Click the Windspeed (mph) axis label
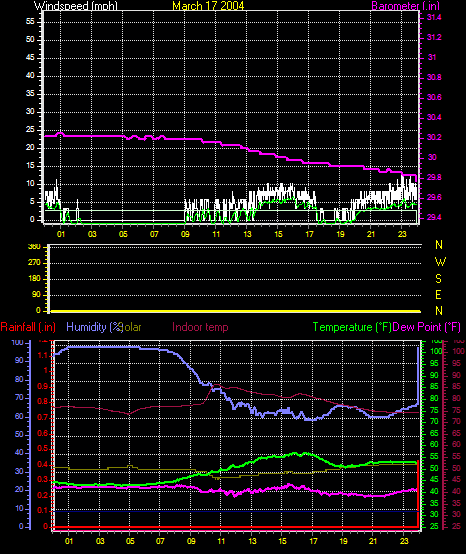The width and height of the screenshot is (466, 554). pos(76,6)
